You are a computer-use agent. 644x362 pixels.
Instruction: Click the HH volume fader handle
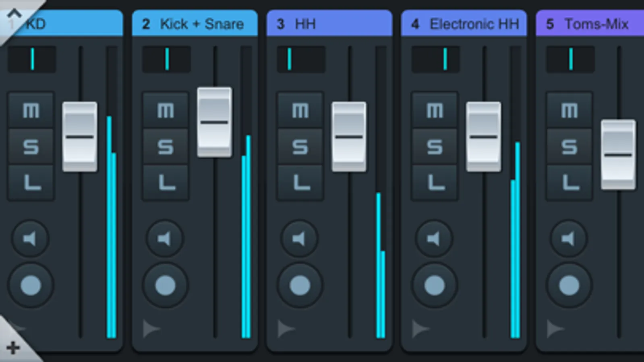pos(349,137)
